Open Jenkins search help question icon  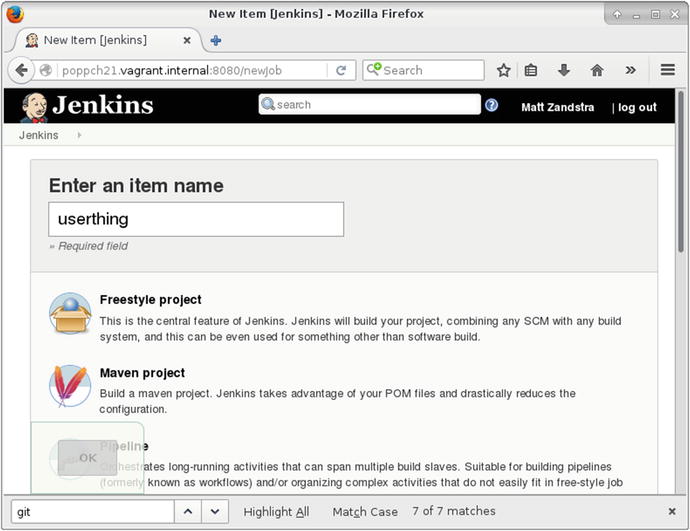click(492, 105)
